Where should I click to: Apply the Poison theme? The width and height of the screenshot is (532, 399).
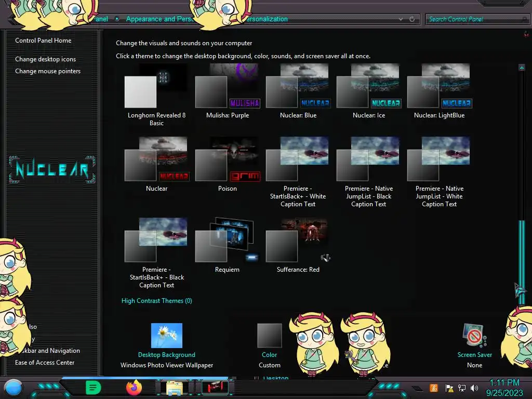click(228, 165)
